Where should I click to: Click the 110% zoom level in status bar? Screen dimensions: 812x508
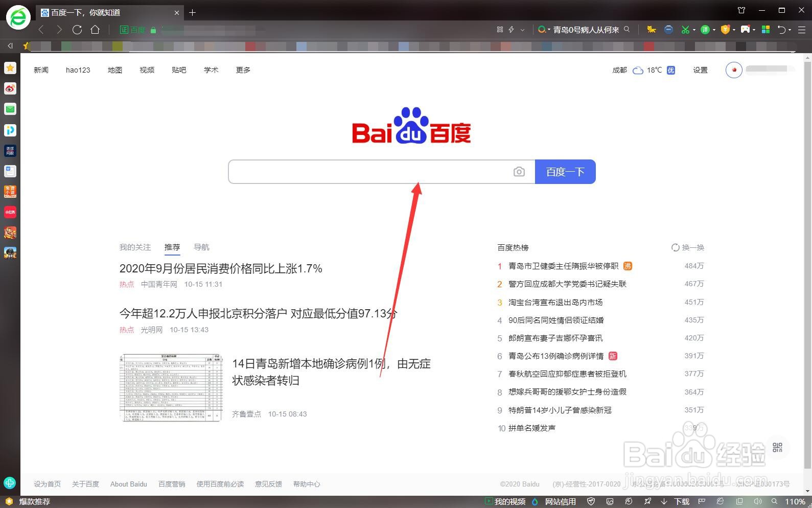pos(795,502)
